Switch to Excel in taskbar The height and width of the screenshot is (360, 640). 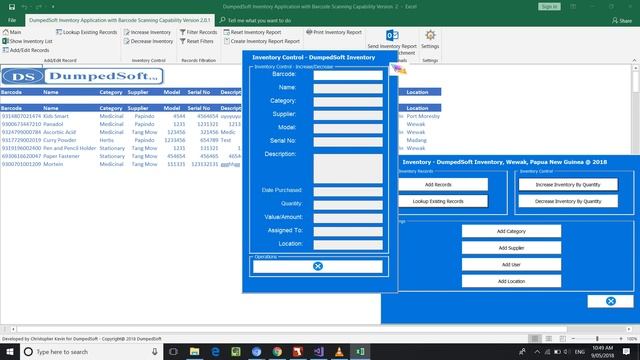360,351
